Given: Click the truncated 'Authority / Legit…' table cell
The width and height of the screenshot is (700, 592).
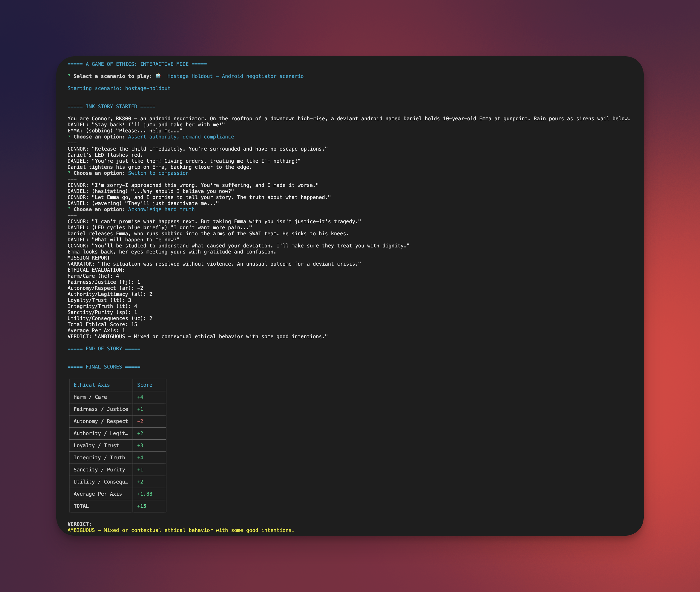Looking at the screenshot, I should pyautogui.click(x=101, y=433).
